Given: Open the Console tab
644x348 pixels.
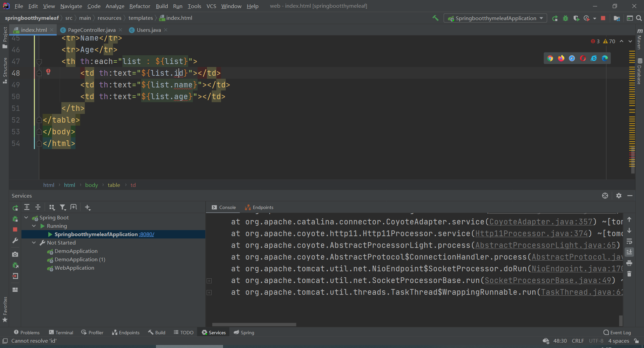Looking at the screenshot, I should pos(224,207).
